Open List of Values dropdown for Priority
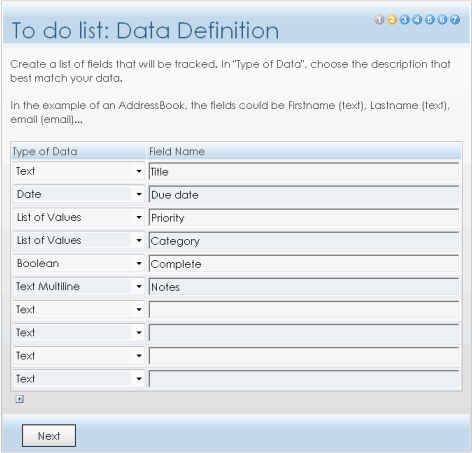 coord(79,217)
